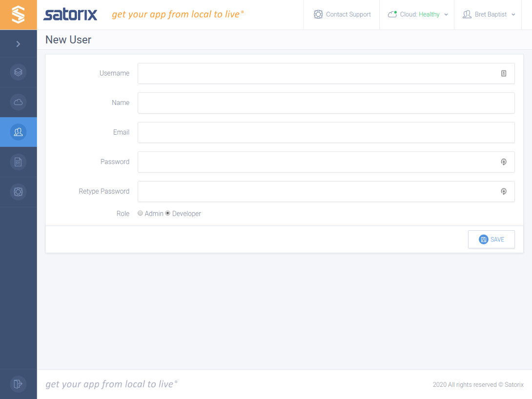Expand the collapsed sidebar navigation arrow
The height and width of the screenshot is (399, 532).
coord(18,43)
